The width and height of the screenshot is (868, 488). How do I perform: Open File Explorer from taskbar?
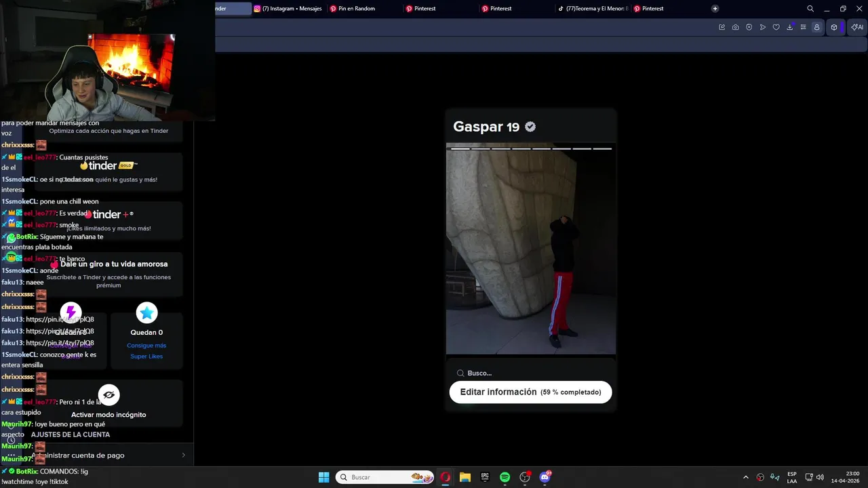pyautogui.click(x=465, y=477)
